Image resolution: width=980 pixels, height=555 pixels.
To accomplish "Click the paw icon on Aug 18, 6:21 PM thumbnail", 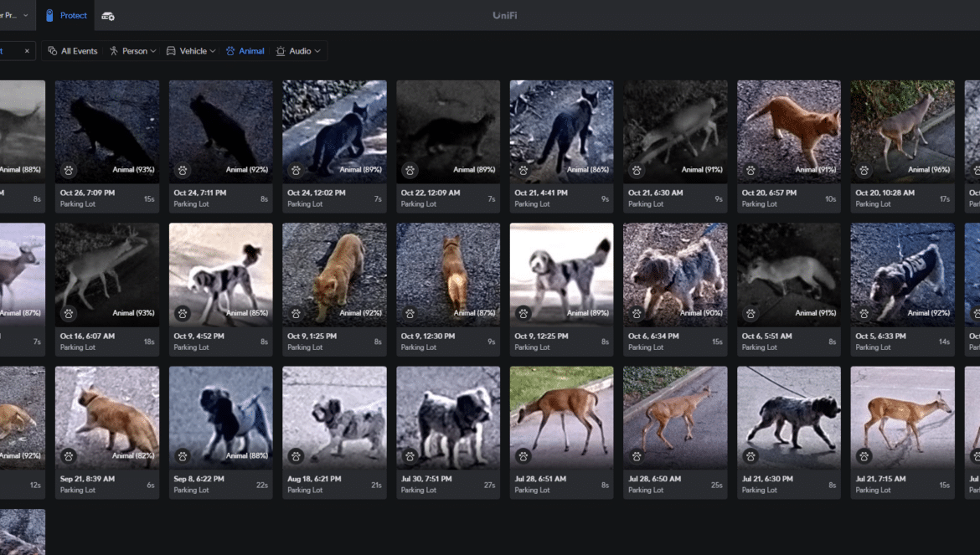I will click(297, 456).
